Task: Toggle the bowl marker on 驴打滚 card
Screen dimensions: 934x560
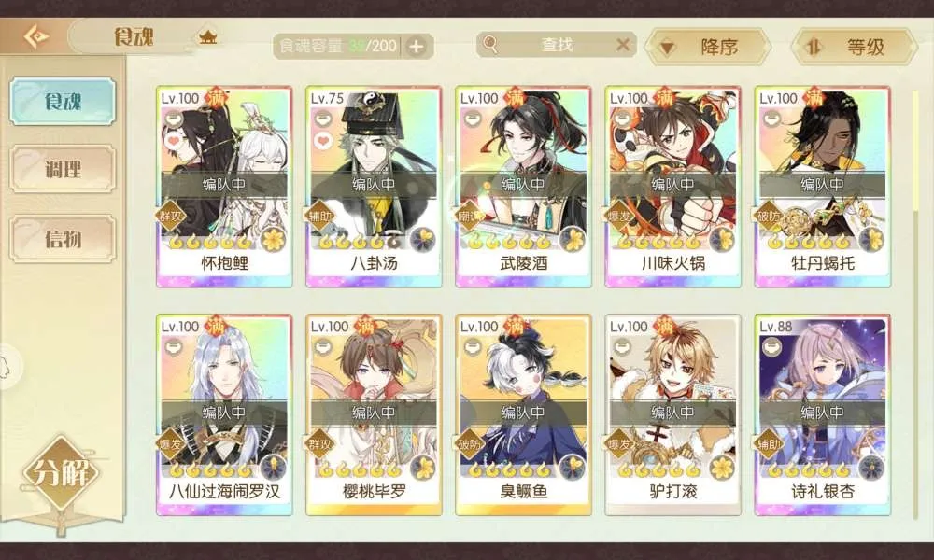Action: point(622,346)
